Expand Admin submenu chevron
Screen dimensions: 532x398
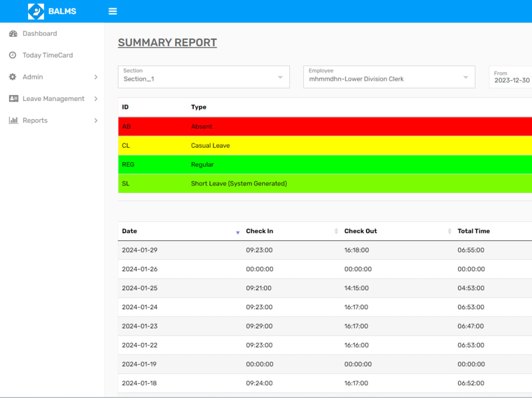pos(96,77)
